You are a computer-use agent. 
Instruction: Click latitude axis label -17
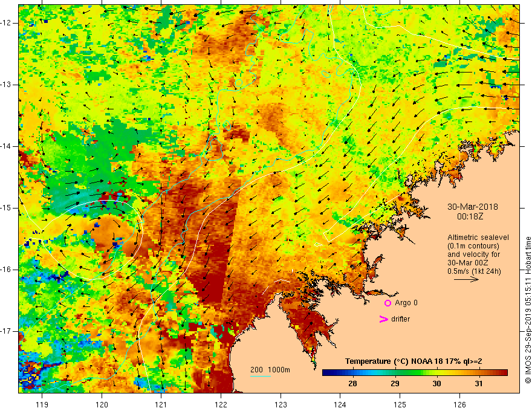(x=6, y=331)
